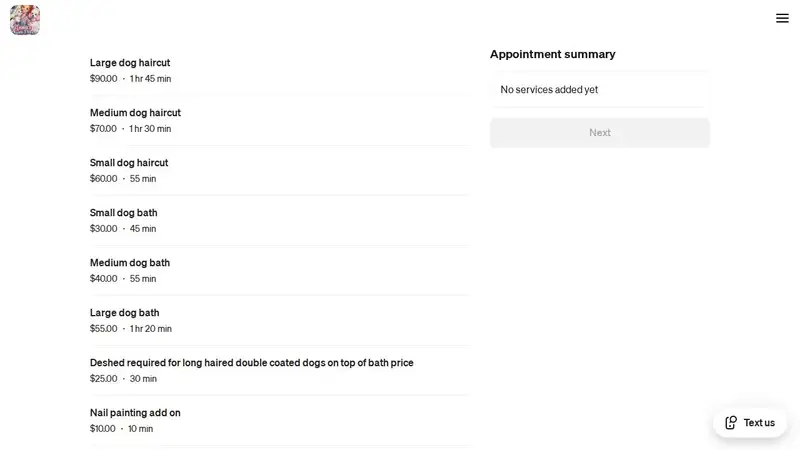The width and height of the screenshot is (800, 450).
Task: Click the Next button
Action: point(600,133)
